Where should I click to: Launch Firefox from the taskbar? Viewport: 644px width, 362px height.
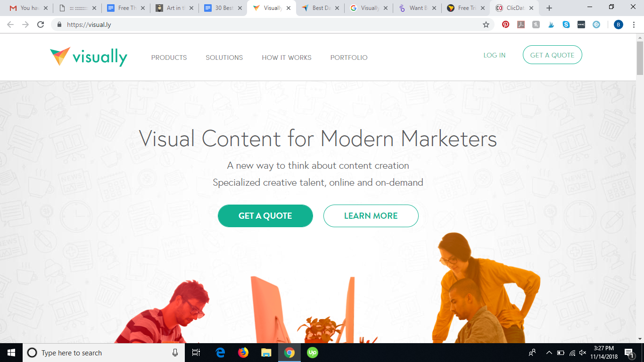tap(243, 353)
